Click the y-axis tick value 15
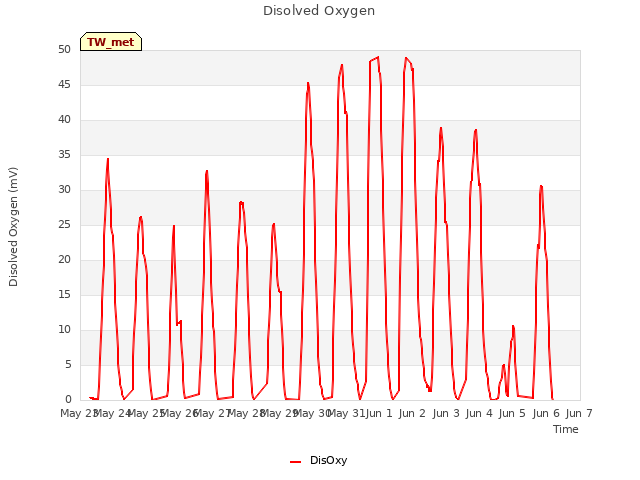 (x=64, y=295)
